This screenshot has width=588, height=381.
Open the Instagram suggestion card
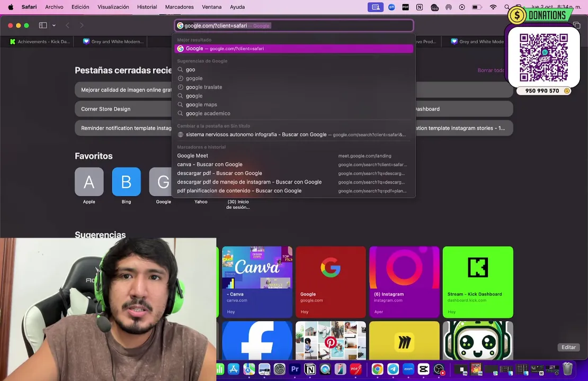pyautogui.click(x=404, y=282)
